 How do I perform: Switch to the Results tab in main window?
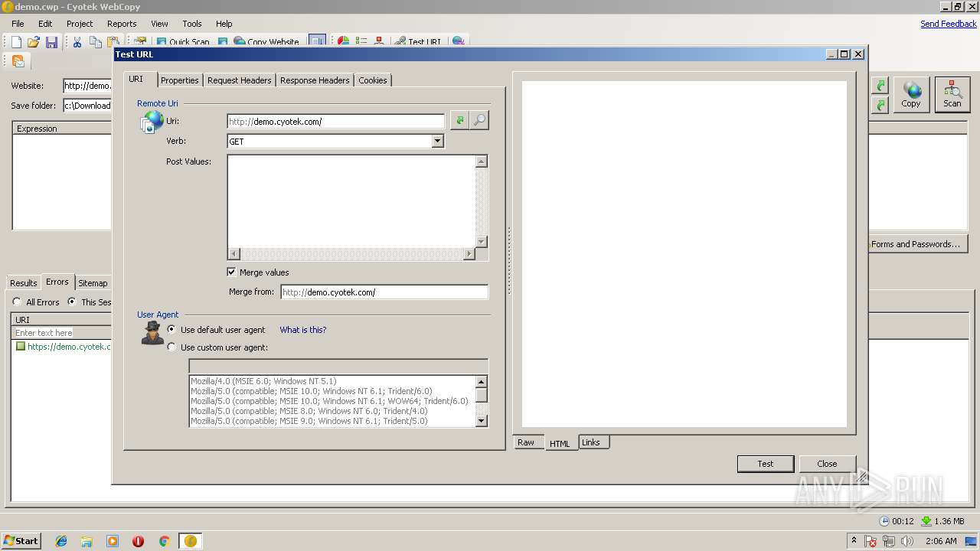click(x=23, y=282)
